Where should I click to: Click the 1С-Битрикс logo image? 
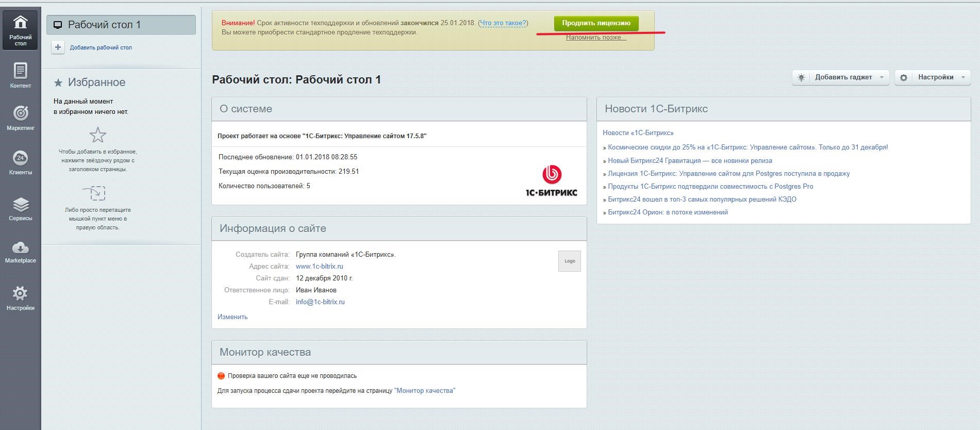coord(551,180)
